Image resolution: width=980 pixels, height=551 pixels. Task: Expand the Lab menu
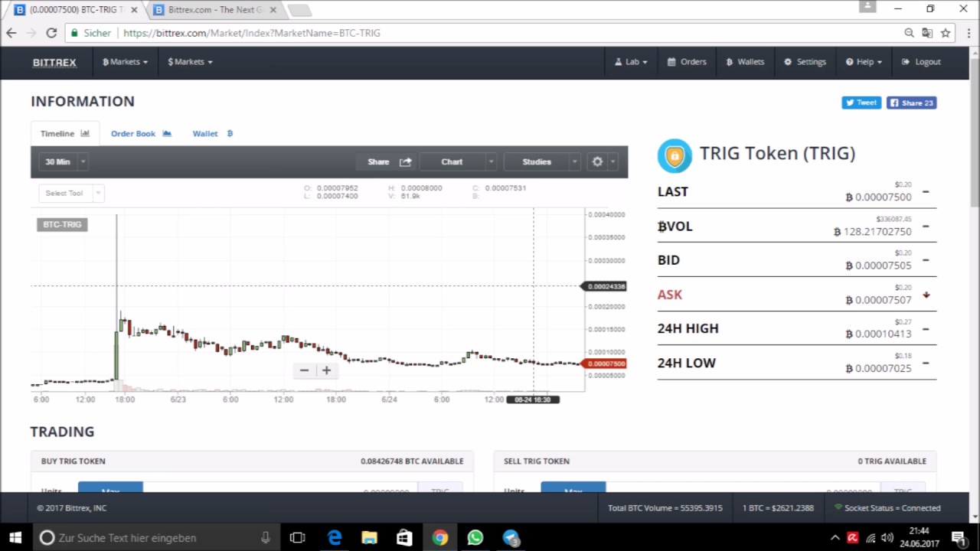[632, 62]
